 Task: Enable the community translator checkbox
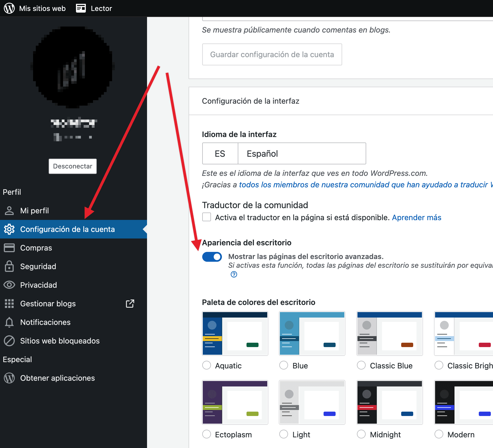207,217
